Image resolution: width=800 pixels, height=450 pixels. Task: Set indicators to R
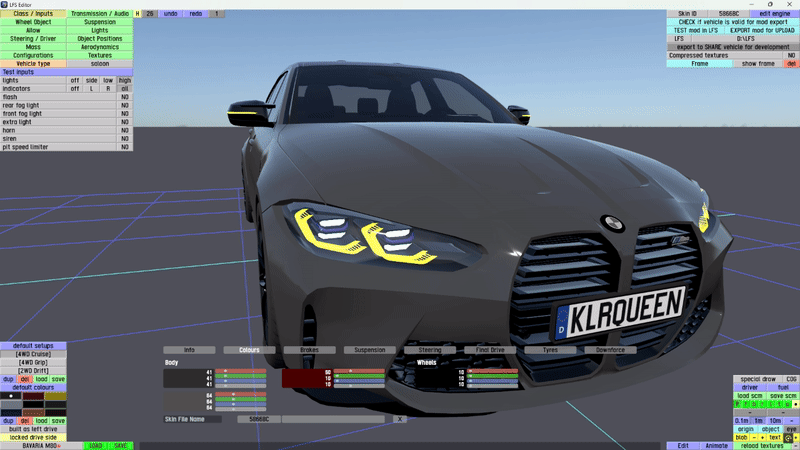tap(108, 89)
